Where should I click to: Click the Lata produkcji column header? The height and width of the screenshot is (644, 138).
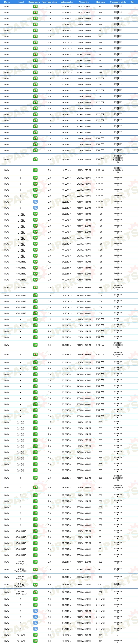pos(67,2)
